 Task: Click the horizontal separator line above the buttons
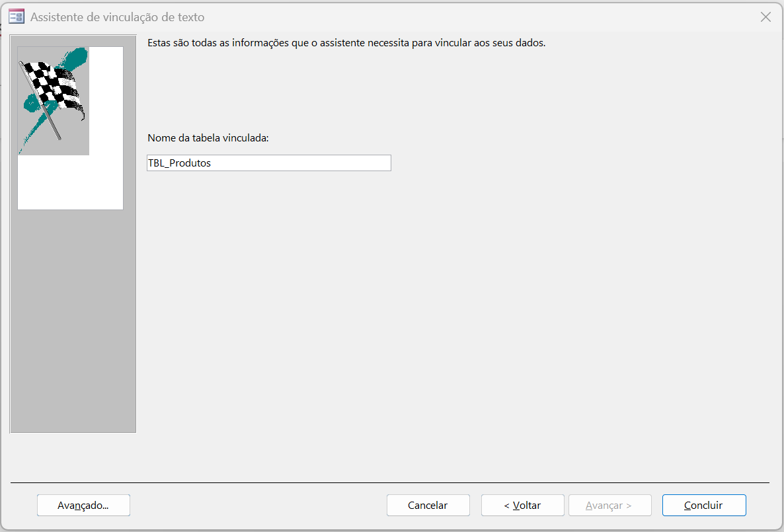pyautogui.click(x=390, y=483)
